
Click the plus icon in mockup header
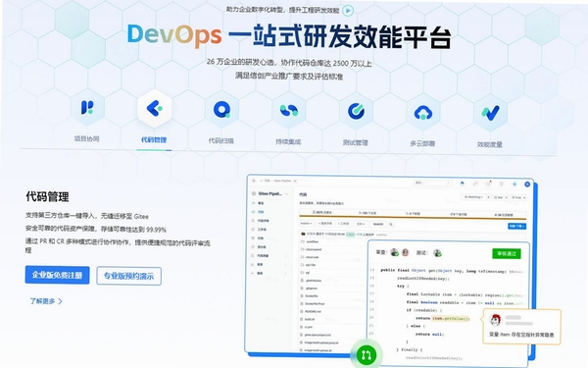(514, 184)
